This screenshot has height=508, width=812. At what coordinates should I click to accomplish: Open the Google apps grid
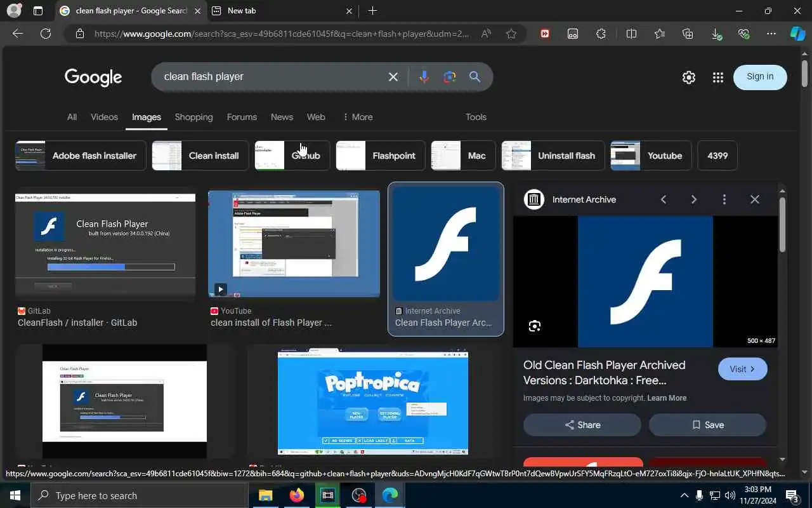pos(718,77)
